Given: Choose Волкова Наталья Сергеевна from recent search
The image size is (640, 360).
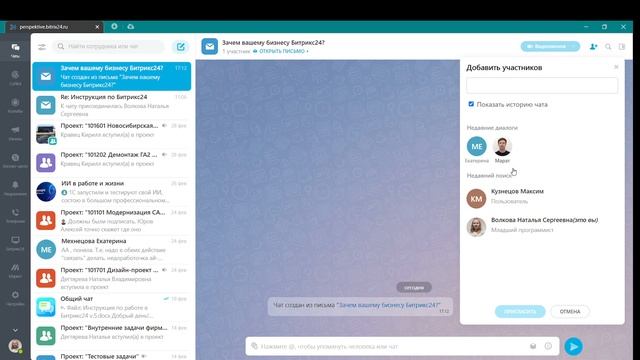Looking at the screenshot, I should (x=542, y=227).
